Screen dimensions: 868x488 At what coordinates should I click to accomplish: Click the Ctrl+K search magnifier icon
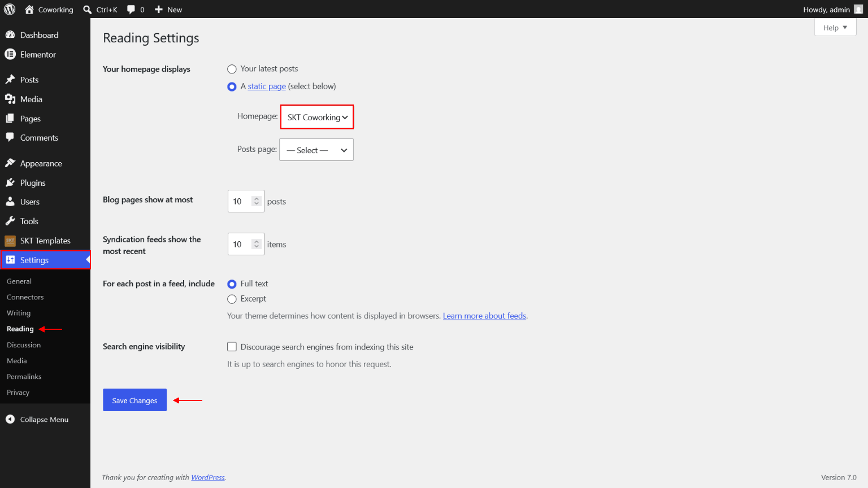(x=88, y=10)
